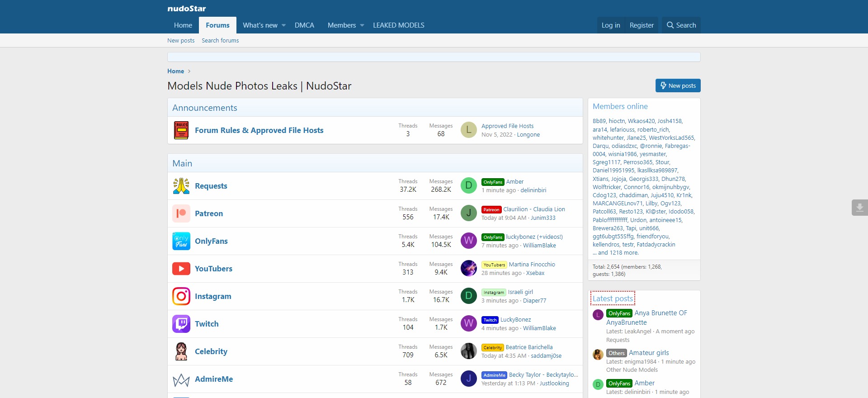Open the AdmireMe forum title
This screenshot has height=398, width=868.
(x=214, y=379)
